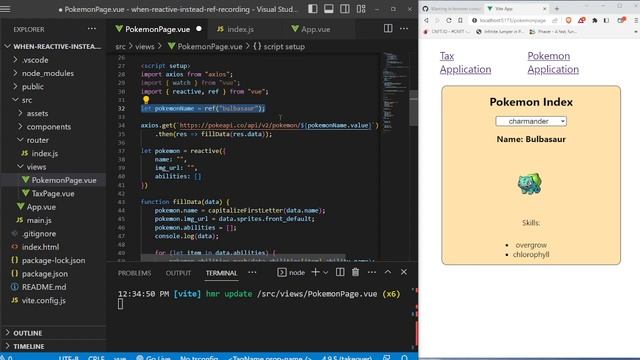Collapse the router folder
This screenshot has height=360, width=640.
pos(53,140)
